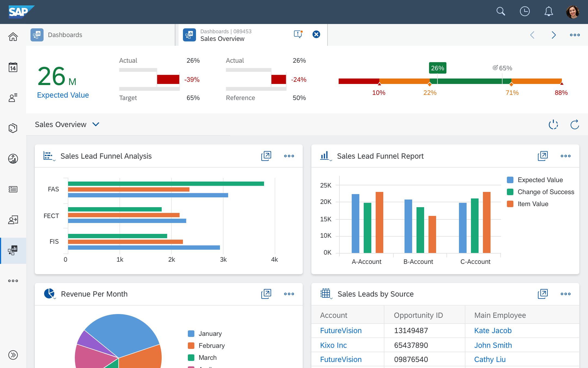The width and height of the screenshot is (588, 368).
Task: Click the feedback message icon in tab
Action: coord(298,34)
